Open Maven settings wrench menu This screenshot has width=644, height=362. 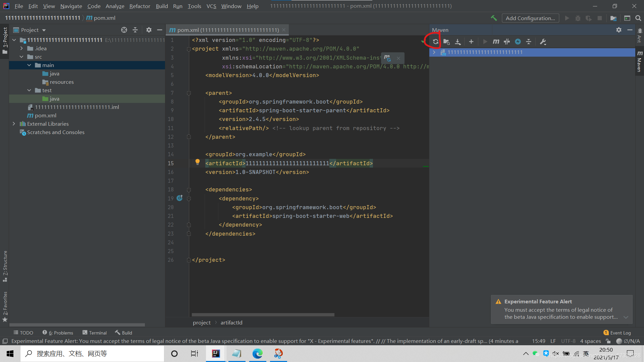click(543, 42)
